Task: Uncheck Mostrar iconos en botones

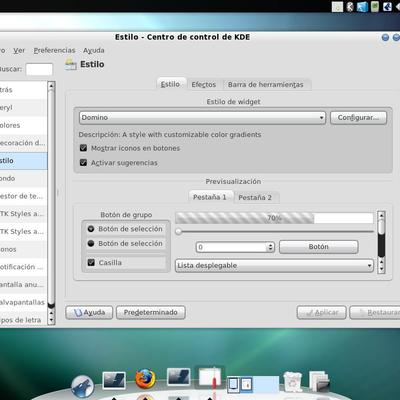Action: pos(83,148)
